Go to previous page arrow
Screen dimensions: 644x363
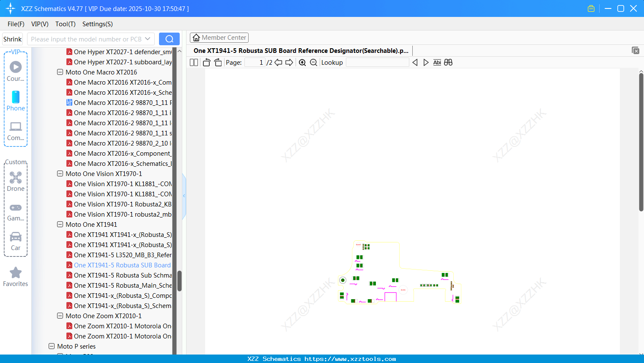pos(278,63)
